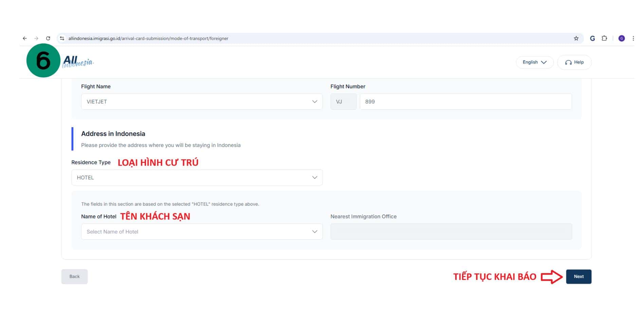The height and width of the screenshot is (325, 644).
Task: View site information icon in address bar
Action: point(62,38)
